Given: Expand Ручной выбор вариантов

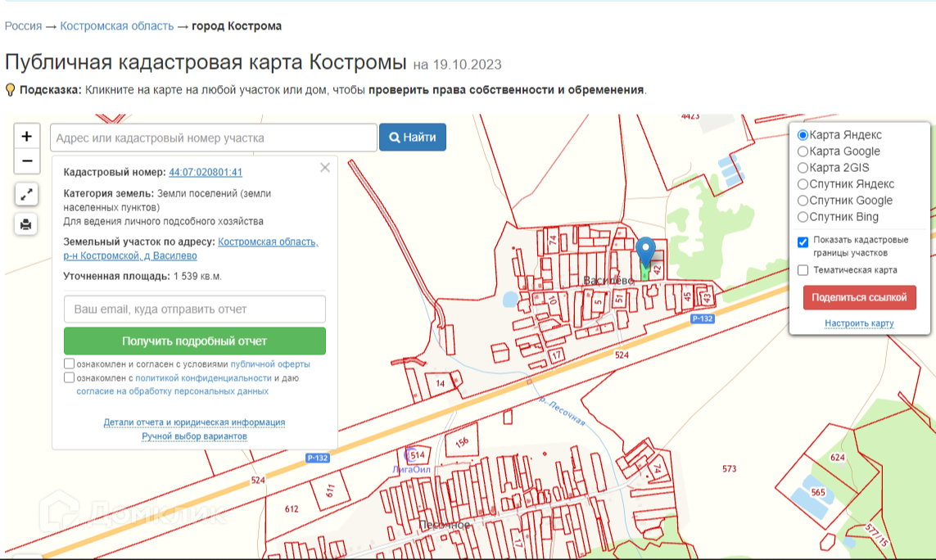Looking at the screenshot, I should click(194, 436).
